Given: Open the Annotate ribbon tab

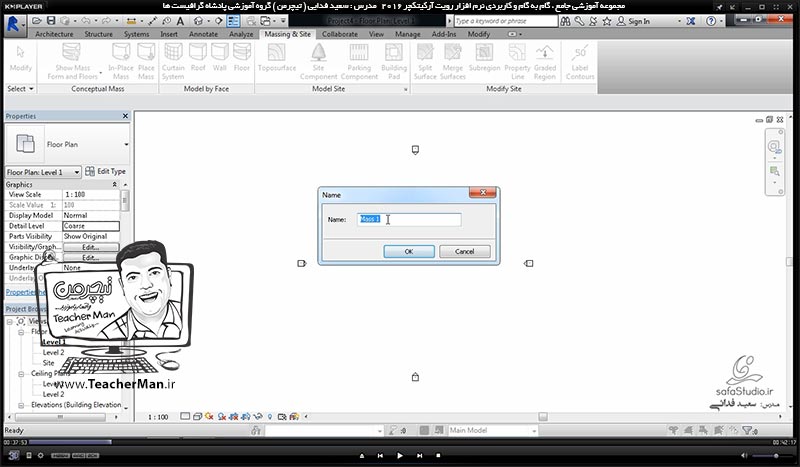Looking at the screenshot, I should click(203, 34).
